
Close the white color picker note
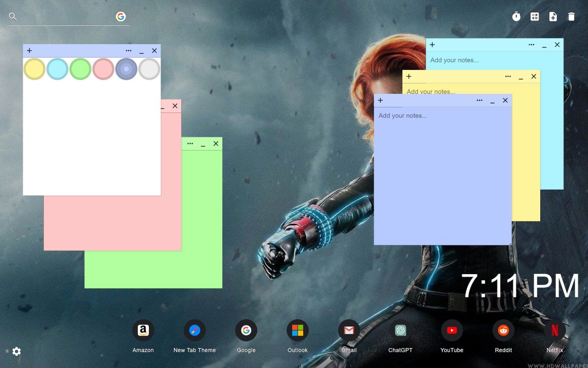154,51
